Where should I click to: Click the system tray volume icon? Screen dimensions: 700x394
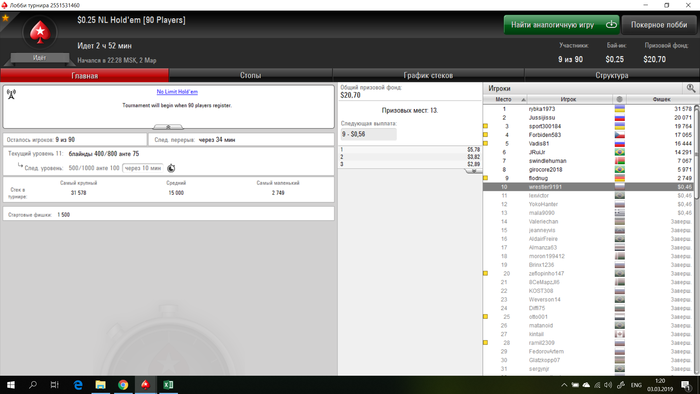608,385
